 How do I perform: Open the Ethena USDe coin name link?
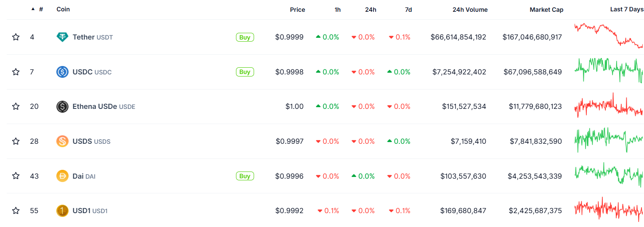click(95, 107)
